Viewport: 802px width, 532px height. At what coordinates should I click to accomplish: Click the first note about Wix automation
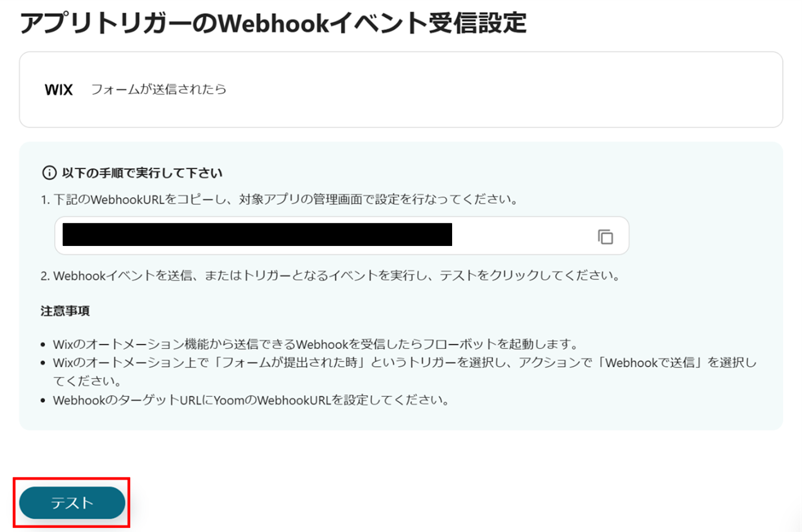[x=316, y=344]
